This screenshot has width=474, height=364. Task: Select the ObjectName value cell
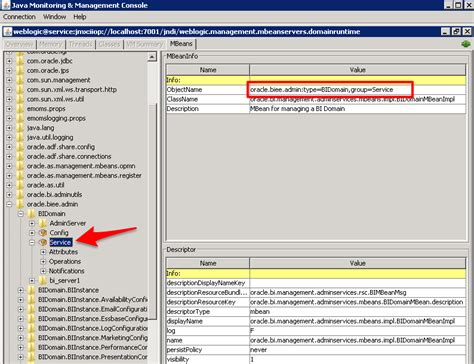tap(357, 90)
